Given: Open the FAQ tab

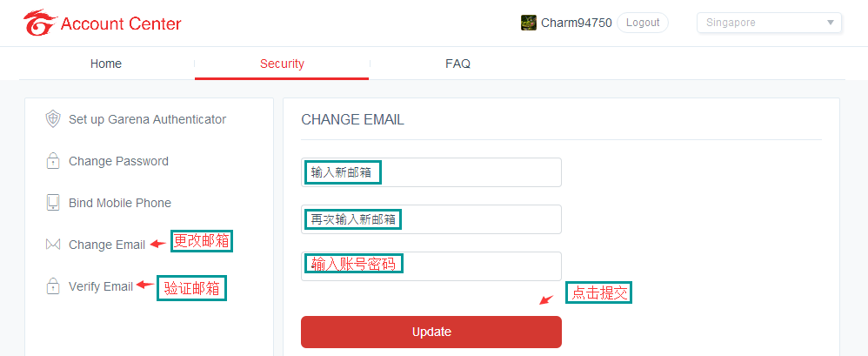Looking at the screenshot, I should click(x=457, y=64).
